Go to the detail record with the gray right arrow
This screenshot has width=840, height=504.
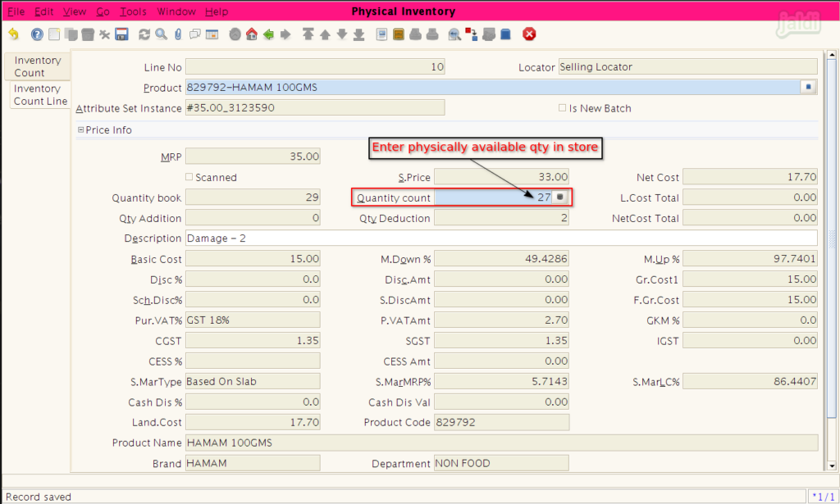coord(285,34)
